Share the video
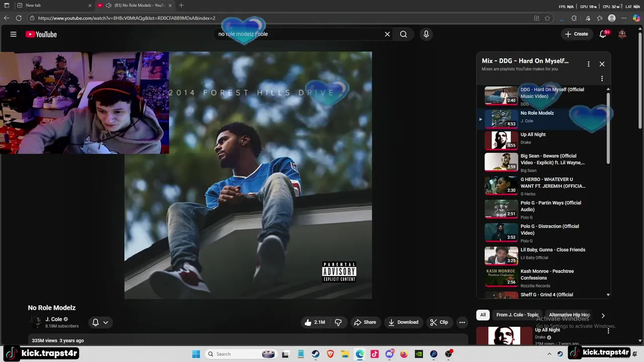The image size is (644, 362). (x=365, y=322)
